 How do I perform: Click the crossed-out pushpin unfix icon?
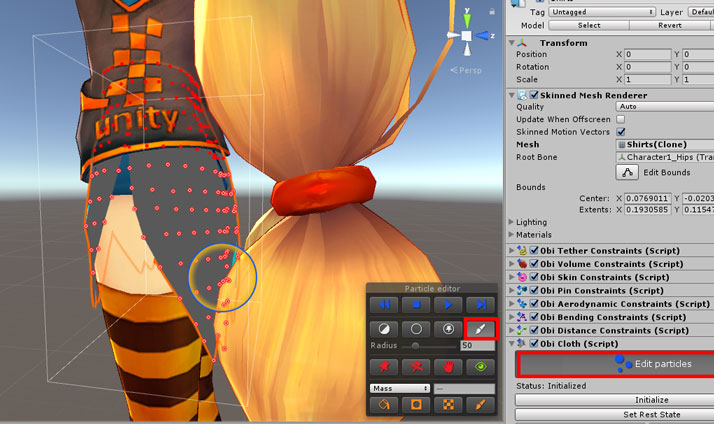[416, 367]
